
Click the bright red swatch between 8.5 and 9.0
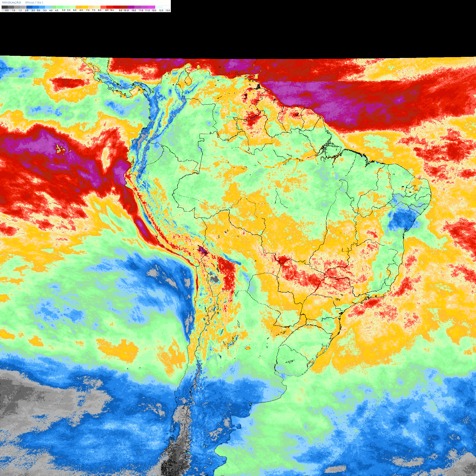pyautogui.click(x=110, y=7)
